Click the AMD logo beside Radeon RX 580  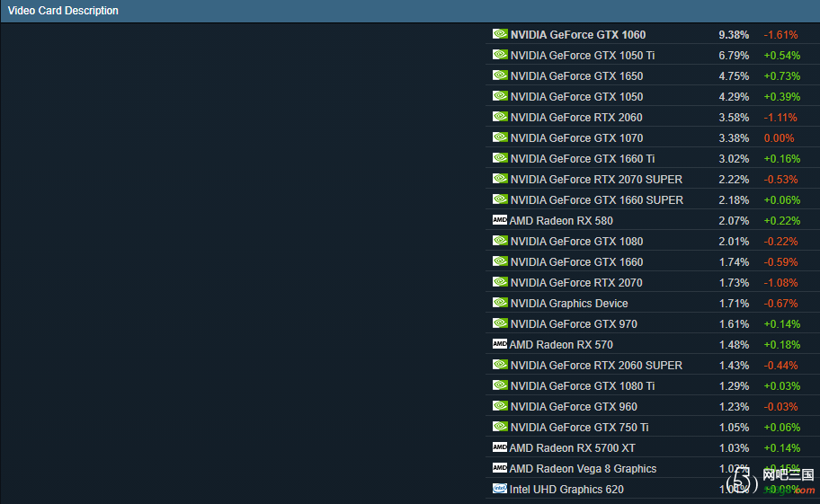tap(499, 220)
